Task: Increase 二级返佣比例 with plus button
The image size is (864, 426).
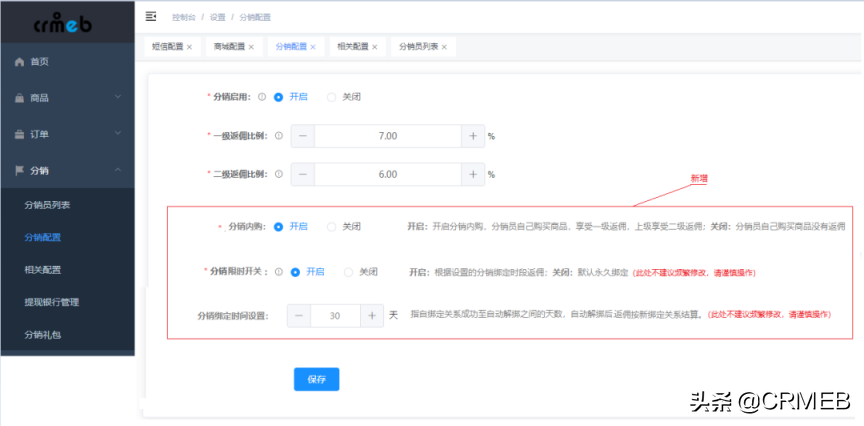Action: pyautogui.click(x=473, y=174)
